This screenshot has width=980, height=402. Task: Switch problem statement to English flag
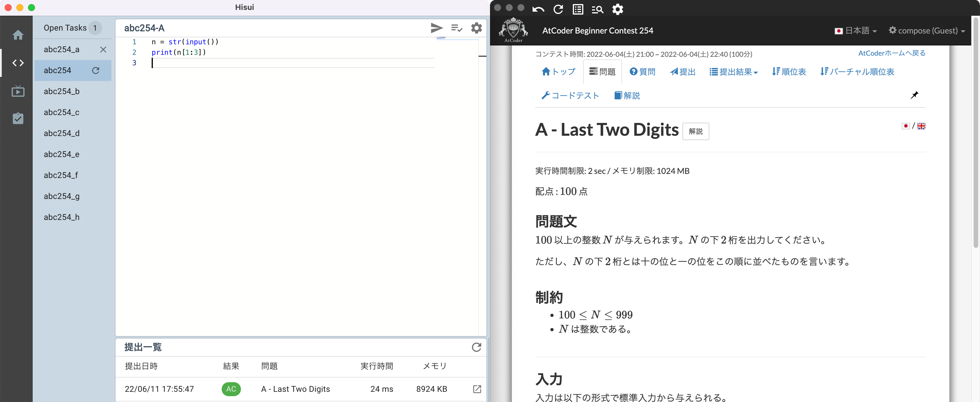coord(921,126)
